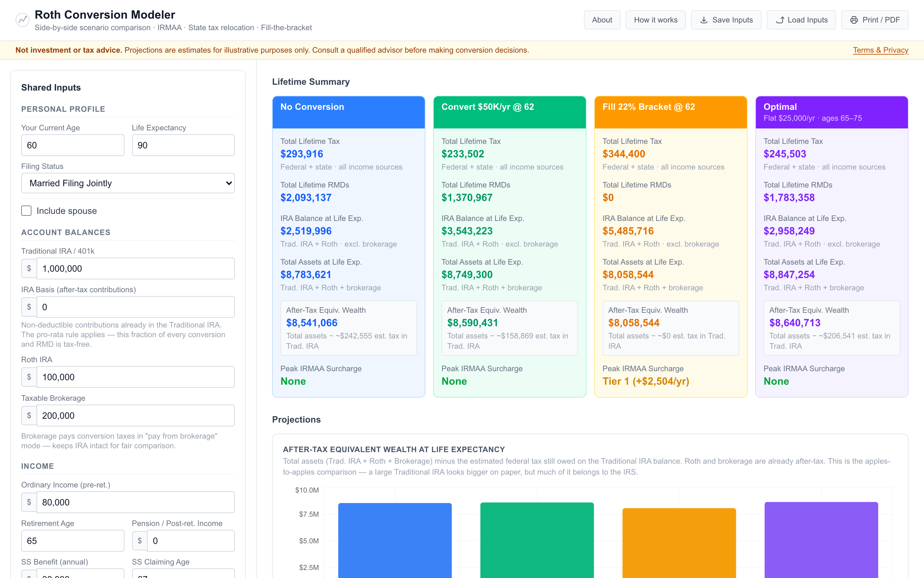Click the Save Inputs button label
The image size is (924, 578).
click(x=732, y=20)
